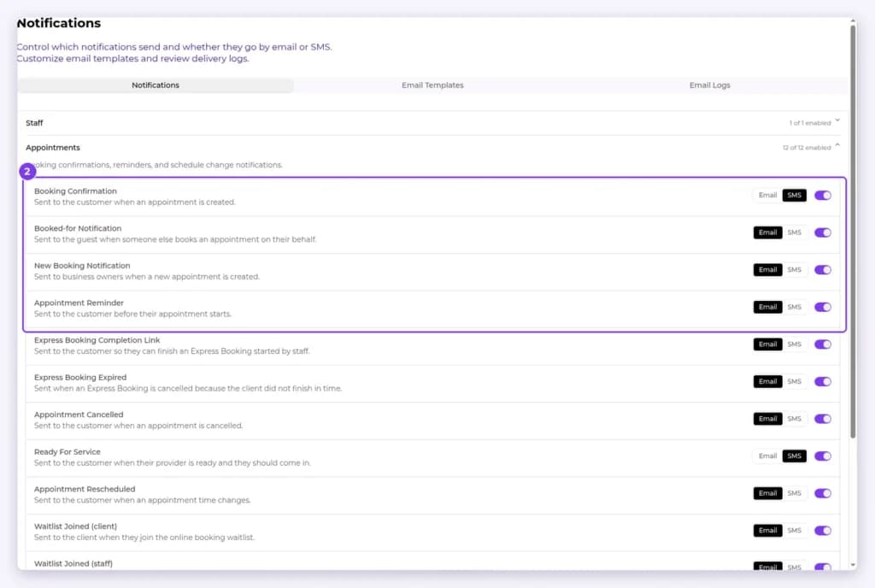Click the Staff section header
Screen dimensions: 875x588
point(432,123)
